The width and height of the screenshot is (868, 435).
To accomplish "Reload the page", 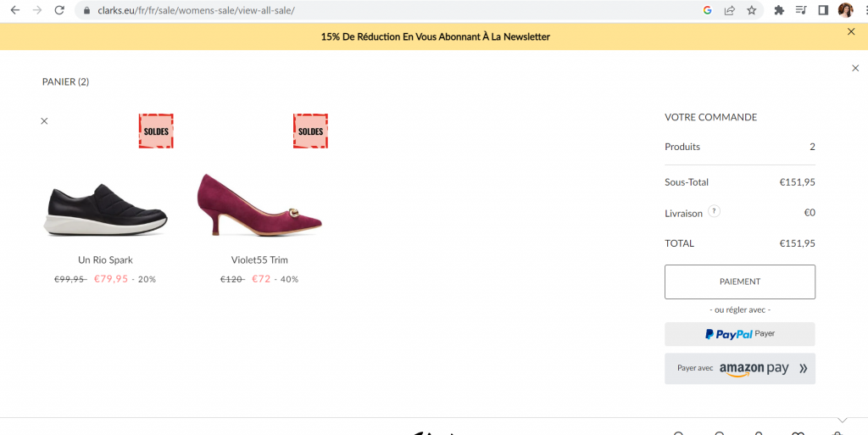I will pos(60,10).
